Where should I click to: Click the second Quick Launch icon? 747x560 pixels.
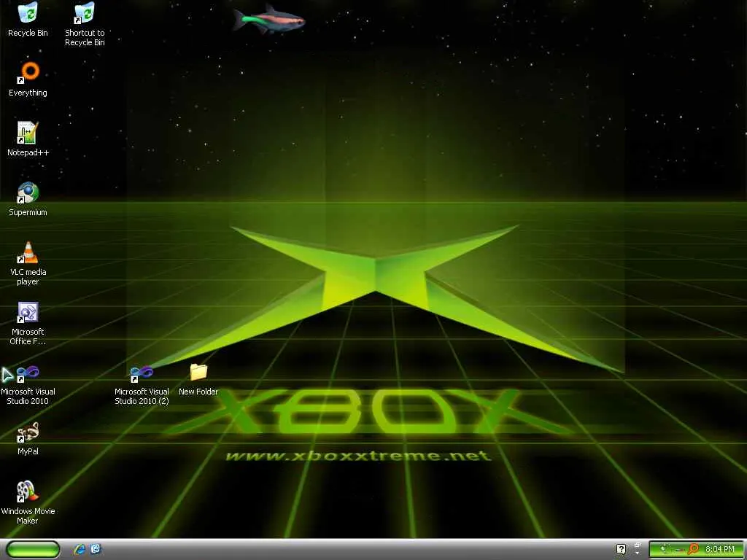(x=96, y=549)
